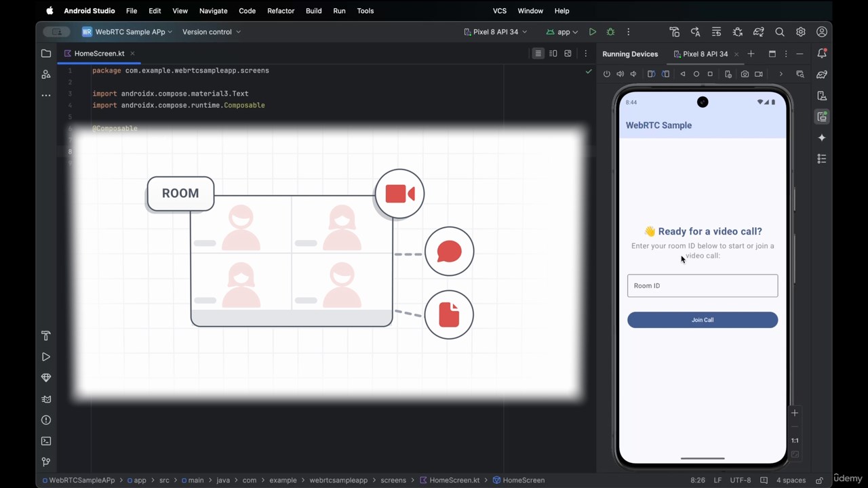This screenshot has height=488, width=868.
Task: Open the Project tool window folder icon
Action: pyautogui.click(x=46, y=54)
